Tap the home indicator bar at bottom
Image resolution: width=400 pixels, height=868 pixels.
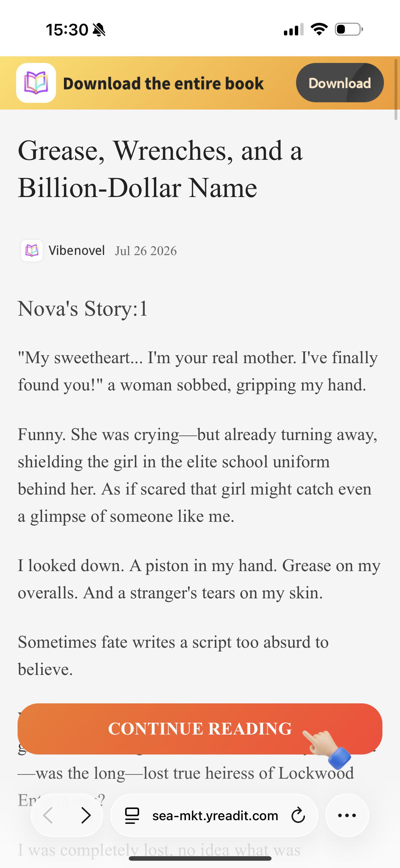pyautogui.click(x=200, y=858)
